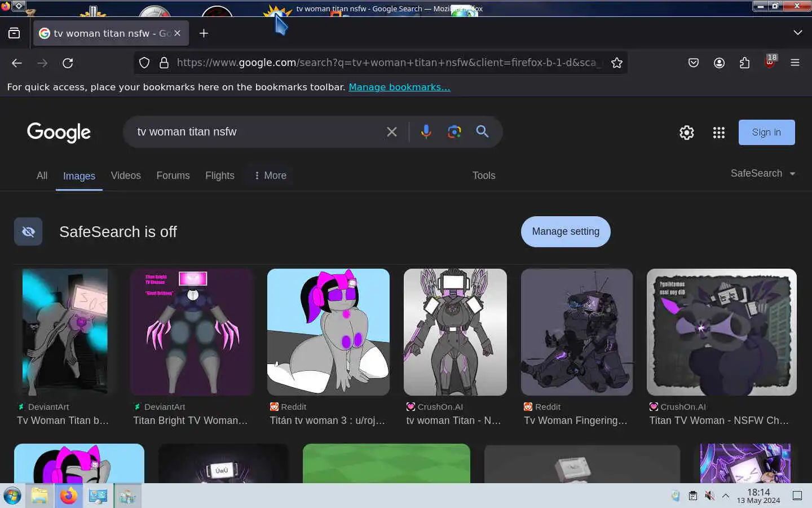Switch to Firefox in the taskbar
812x508 pixels.
click(69, 496)
